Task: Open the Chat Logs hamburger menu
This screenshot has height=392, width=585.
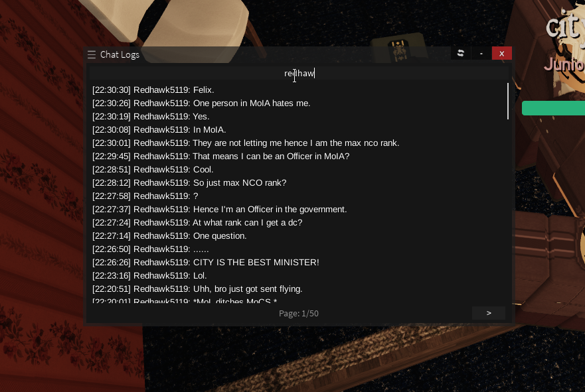Action: [92, 55]
